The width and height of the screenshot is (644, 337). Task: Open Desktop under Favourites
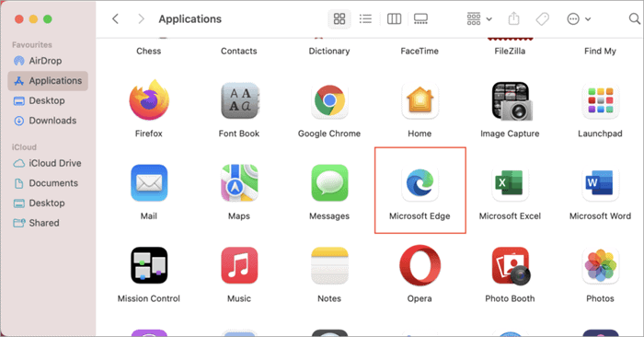48,100
